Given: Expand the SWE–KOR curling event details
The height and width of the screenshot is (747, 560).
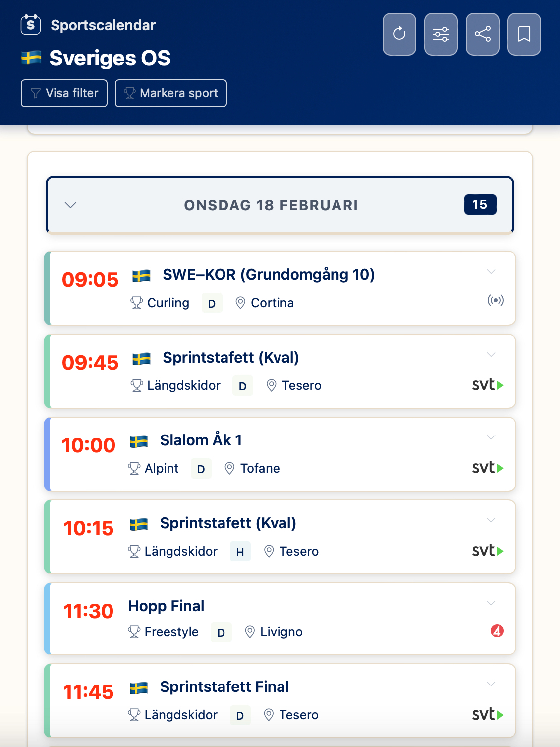Looking at the screenshot, I should 491,271.
